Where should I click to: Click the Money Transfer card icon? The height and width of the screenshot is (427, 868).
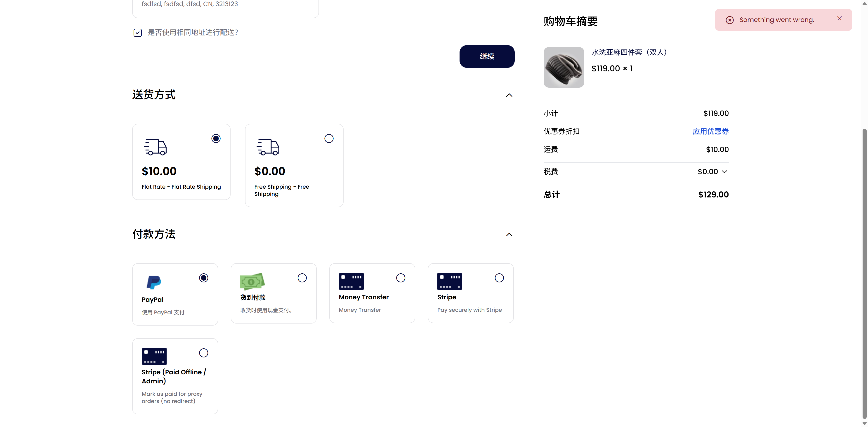tap(351, 281)
